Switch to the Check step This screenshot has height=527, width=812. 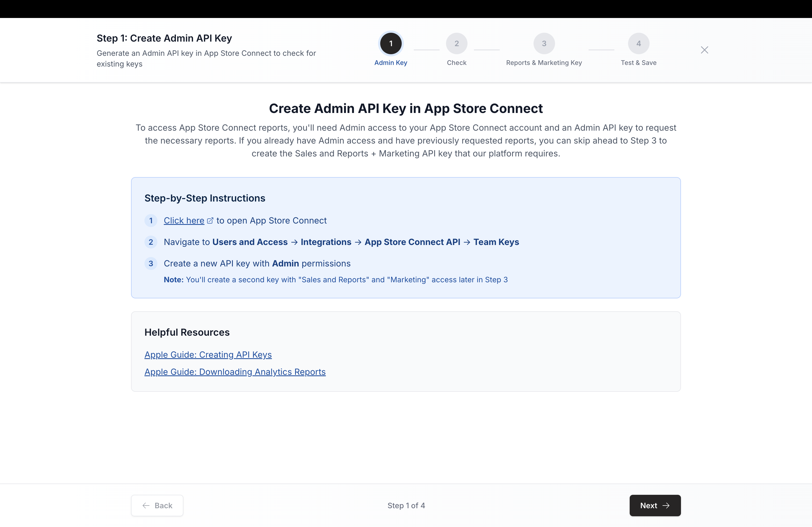[x=456, y=63]
